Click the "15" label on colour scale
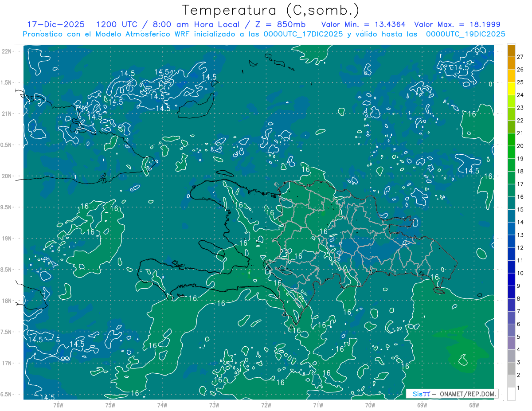The height and width of the screenshot is (411, 532). click(520, 210)
